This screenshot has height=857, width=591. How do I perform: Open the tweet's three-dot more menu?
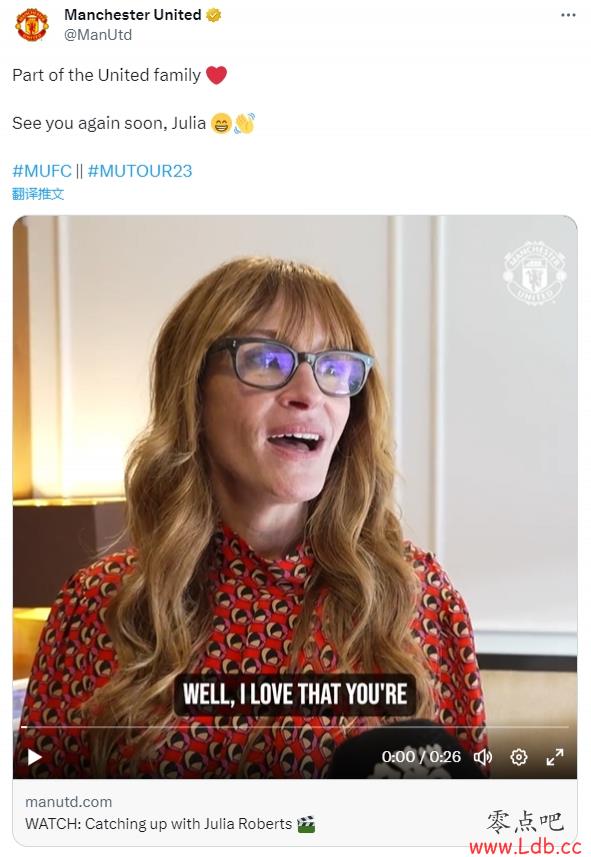click(x=568, y=15)
